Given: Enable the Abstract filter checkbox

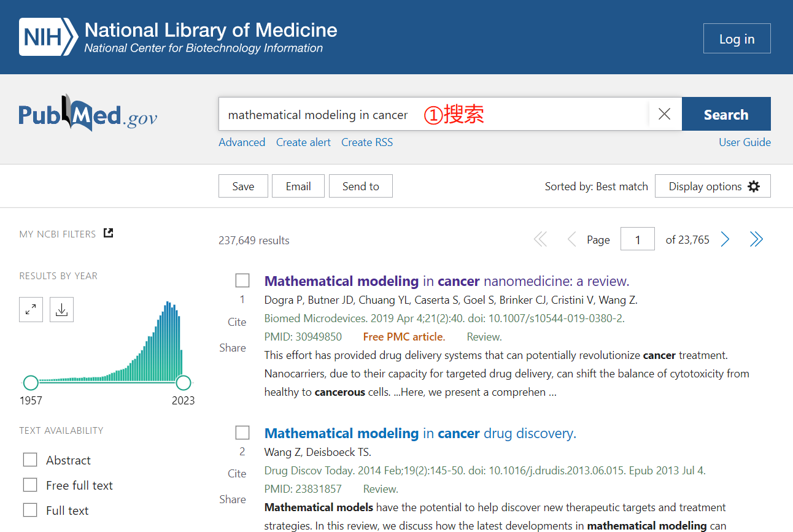Looking at the screenshot, I should coord(30,460).
